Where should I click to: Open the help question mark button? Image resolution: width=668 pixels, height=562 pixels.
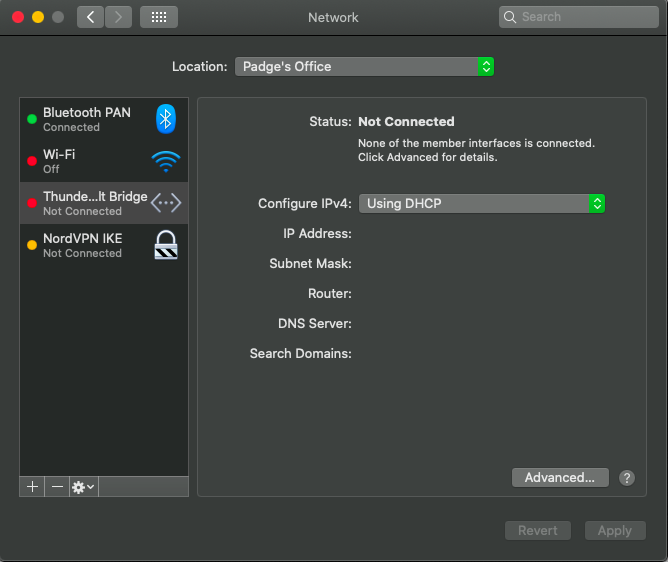click(627, 478)
